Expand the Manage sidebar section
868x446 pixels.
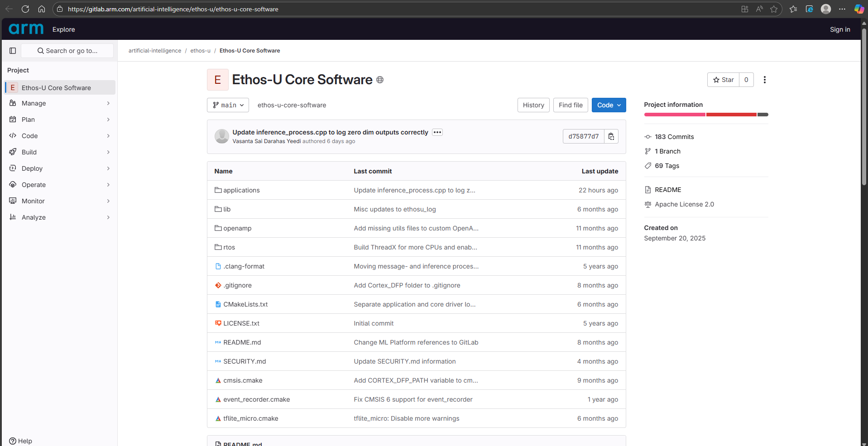click(x=60, y=103)
